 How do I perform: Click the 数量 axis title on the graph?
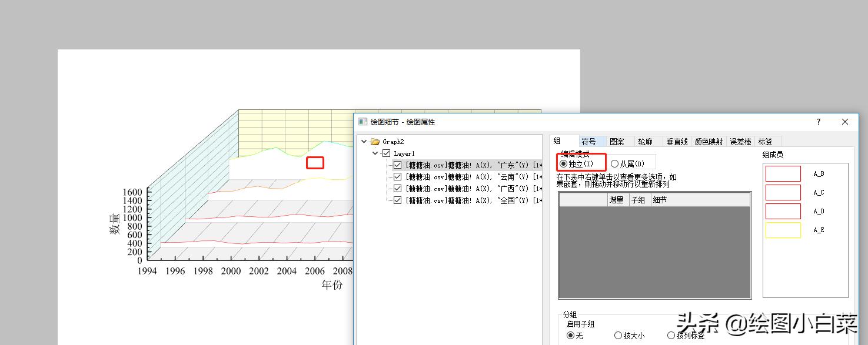pyautogui.click(x=115, y=225)
